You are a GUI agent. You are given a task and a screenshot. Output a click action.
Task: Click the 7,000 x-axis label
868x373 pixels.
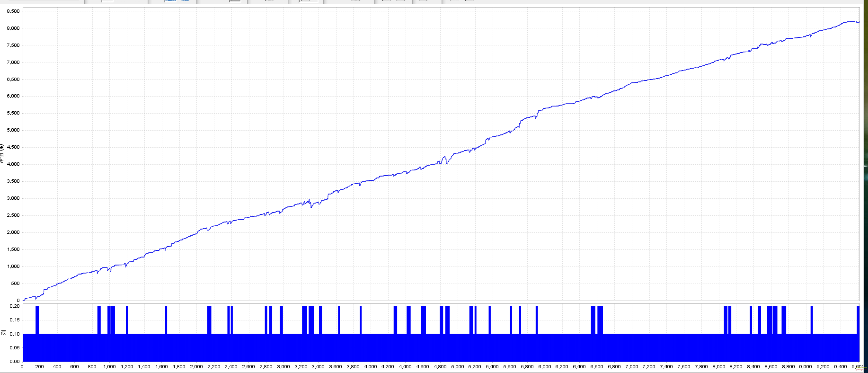[631, 366]
